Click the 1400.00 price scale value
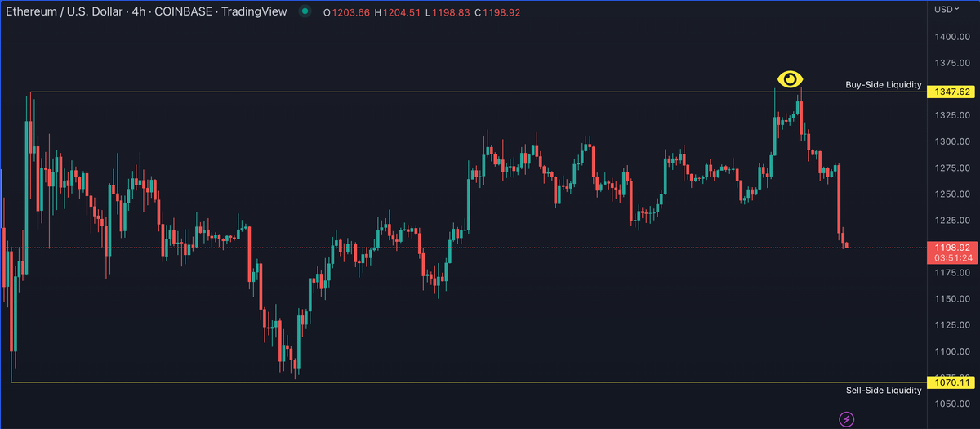The height and width of the screenshot is (429, 980). 953,38
